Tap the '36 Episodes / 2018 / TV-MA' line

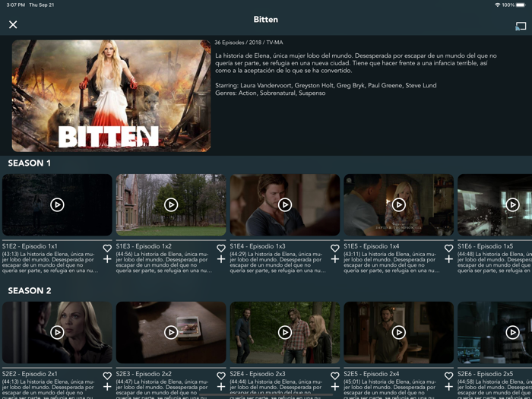coord(249,43)
